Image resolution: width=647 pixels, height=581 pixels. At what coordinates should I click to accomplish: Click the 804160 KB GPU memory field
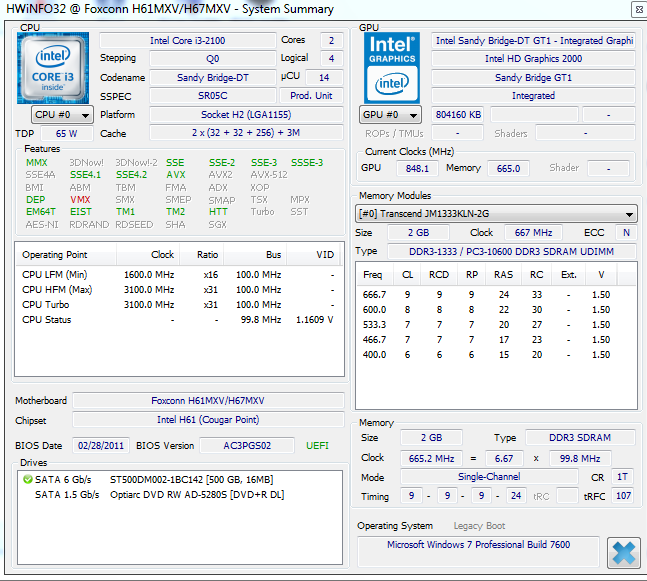[458, 115]
